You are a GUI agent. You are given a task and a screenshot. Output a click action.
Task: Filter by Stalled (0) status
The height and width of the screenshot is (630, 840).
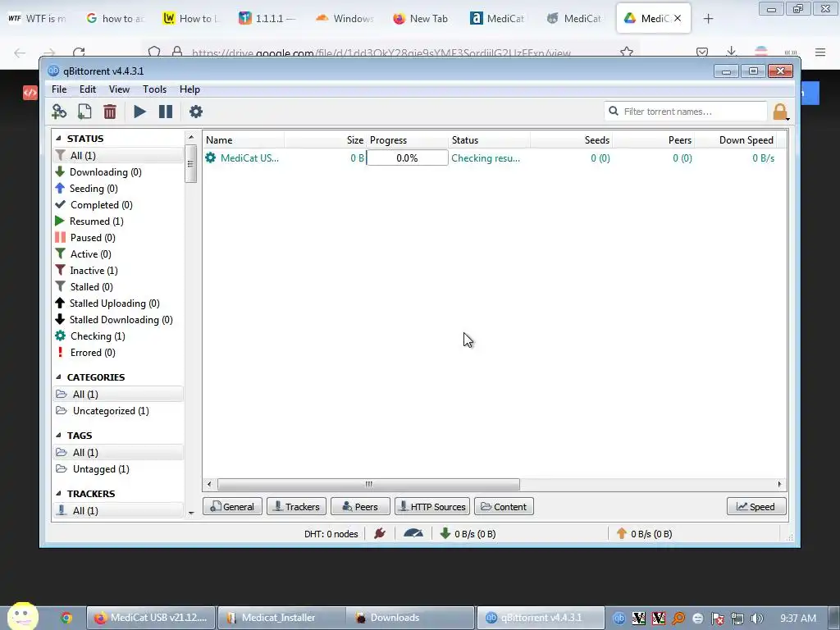click(x=118, y=287)
